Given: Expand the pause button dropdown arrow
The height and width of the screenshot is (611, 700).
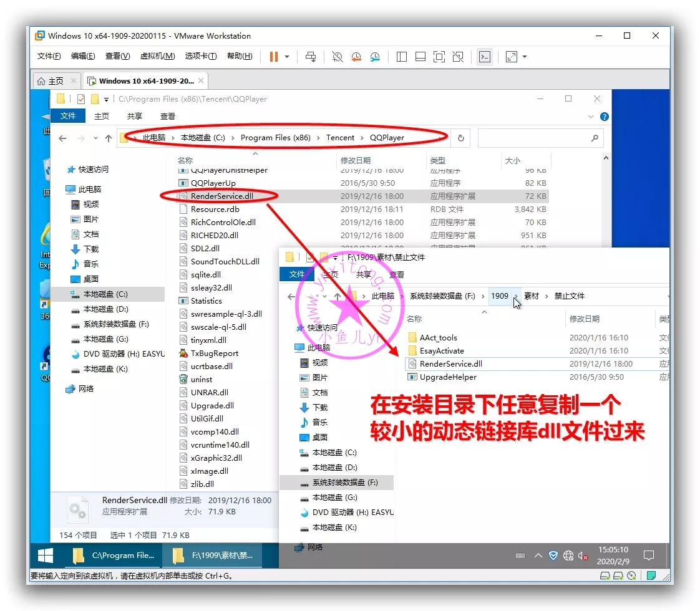Looking at the screenshot, I should [287, 57].
